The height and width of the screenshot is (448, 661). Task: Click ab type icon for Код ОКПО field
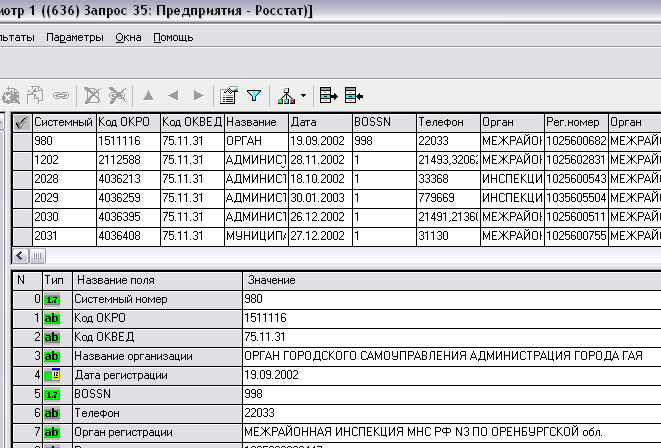point(52,319)
